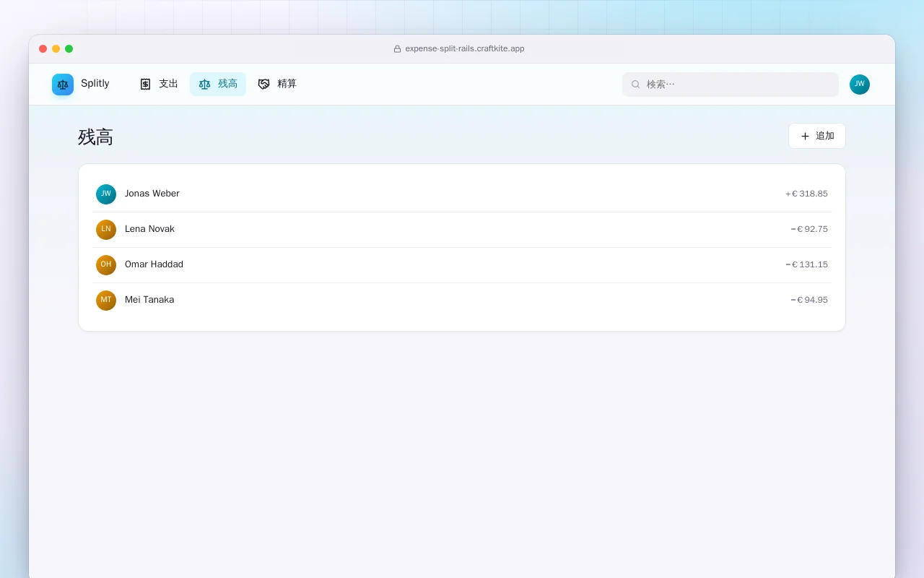The height and width of the screenshot is (578, 924).
Task: Maximize the window with green button
Action: click(69, 49)
